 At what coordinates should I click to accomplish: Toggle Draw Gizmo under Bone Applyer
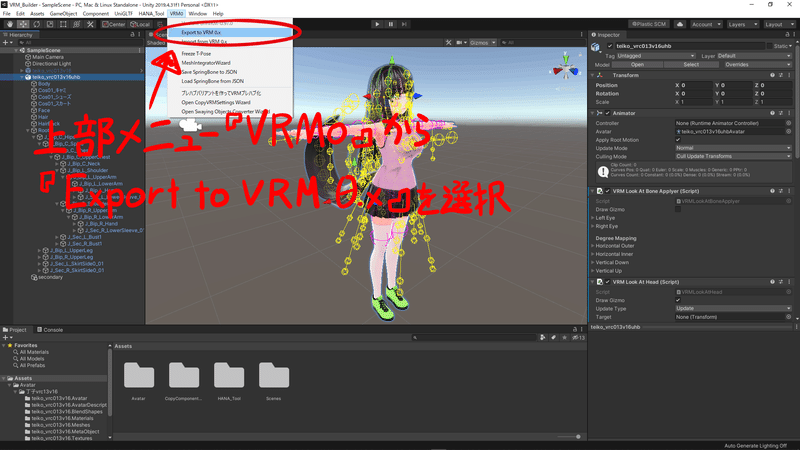click(x=678, y=209)
